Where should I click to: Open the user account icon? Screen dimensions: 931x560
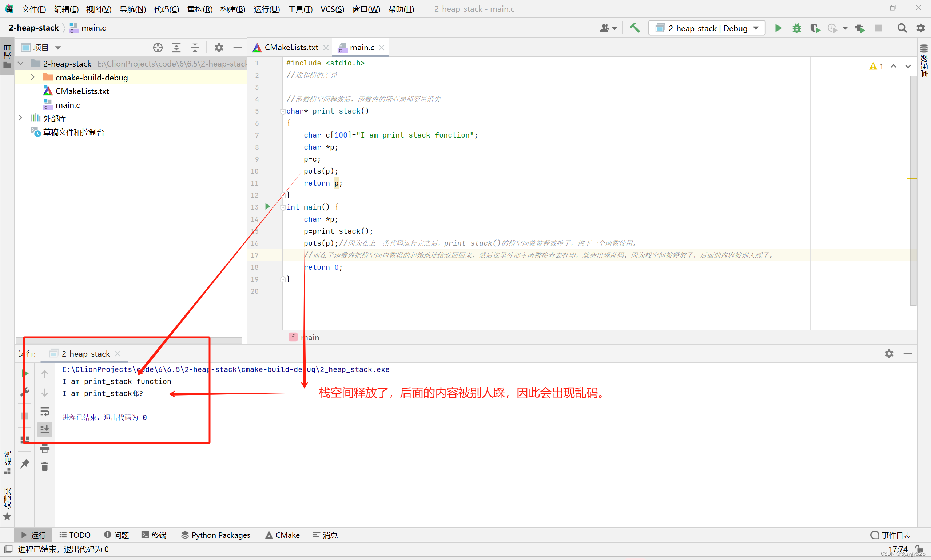pos(608,28)
